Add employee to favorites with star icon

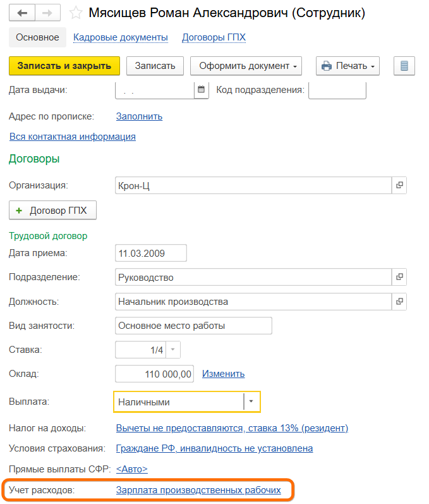(x=76, y=13)
